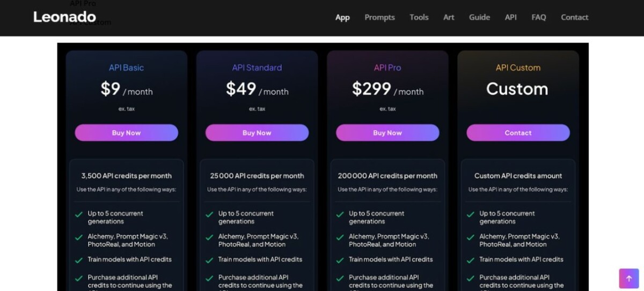This screenshot has width=644, height=291.
Task: Go to the Tools nav item
Action: pyautogui.click(x=419, y=17)
